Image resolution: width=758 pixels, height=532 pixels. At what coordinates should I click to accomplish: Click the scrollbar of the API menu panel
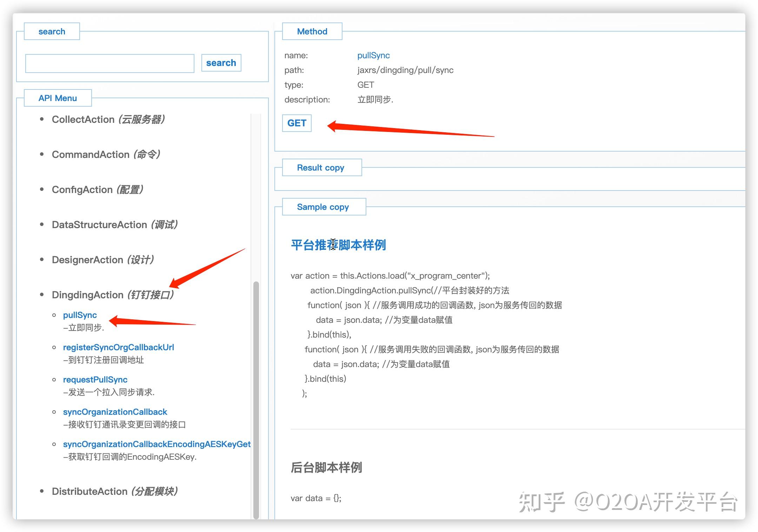[255, 386]
